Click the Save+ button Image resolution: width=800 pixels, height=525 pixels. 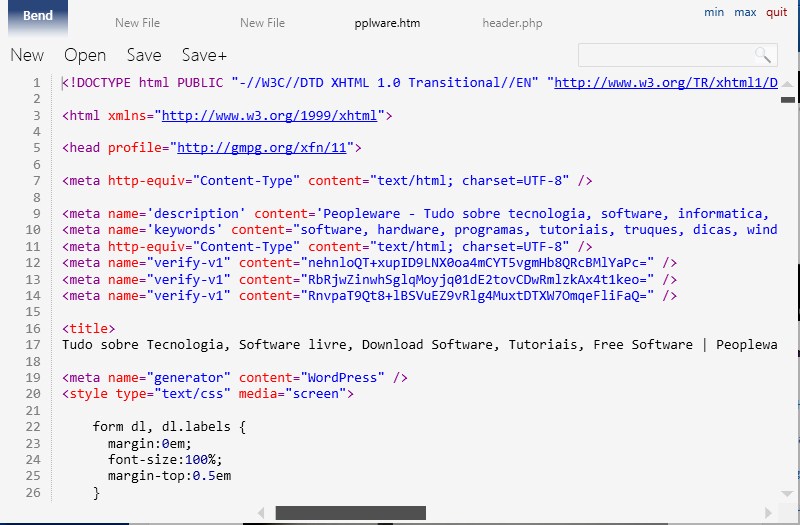[x=204, y=55]
